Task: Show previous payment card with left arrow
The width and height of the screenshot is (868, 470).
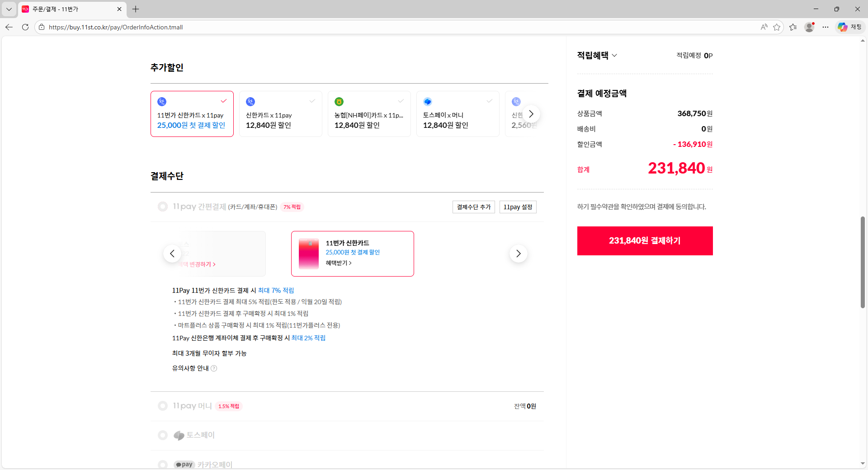Action: 172,254
